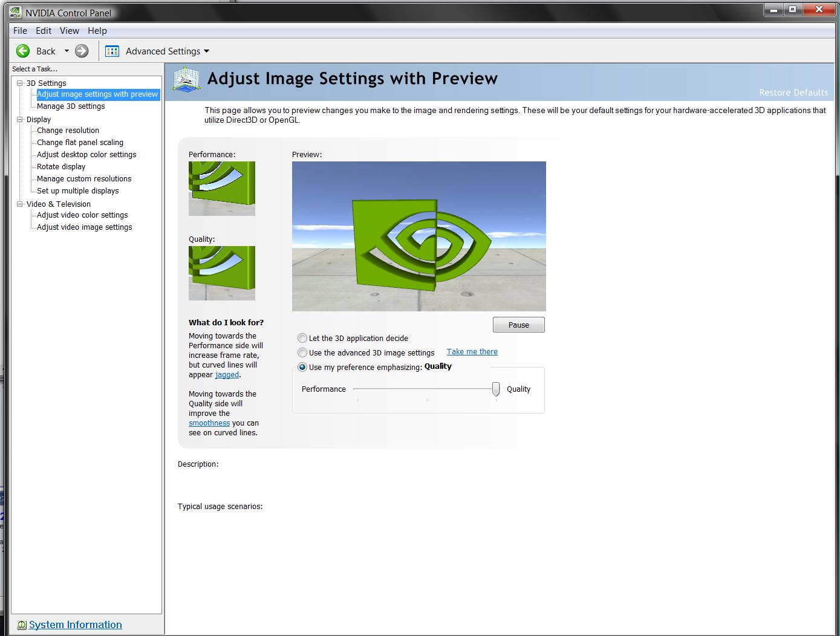The height and width of the screenshot is (636, 840).
Task: Open the View menu
Action: pos(70,30)
